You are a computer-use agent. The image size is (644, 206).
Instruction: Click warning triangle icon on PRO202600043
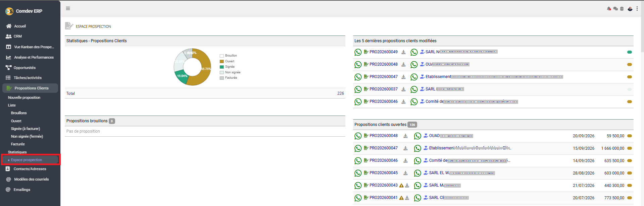pos(401,186)
